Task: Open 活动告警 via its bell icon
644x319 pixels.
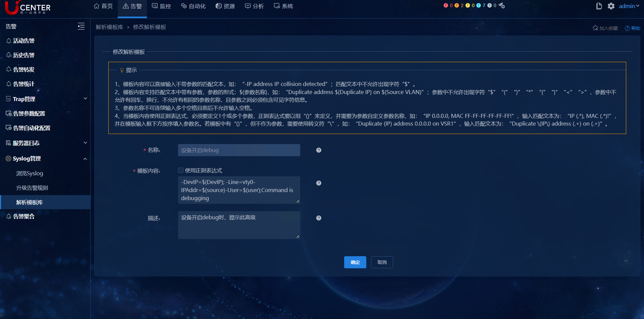Action: tap(9, 41)
